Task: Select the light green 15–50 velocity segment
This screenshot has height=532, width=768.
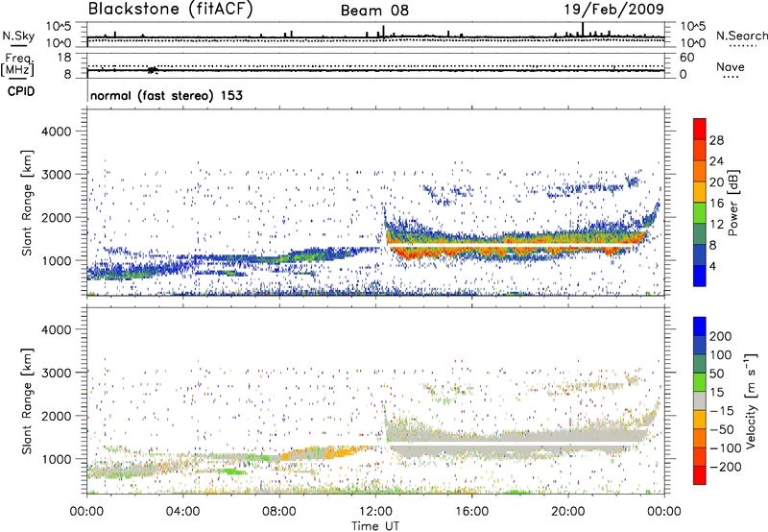Action: point(700,382)
